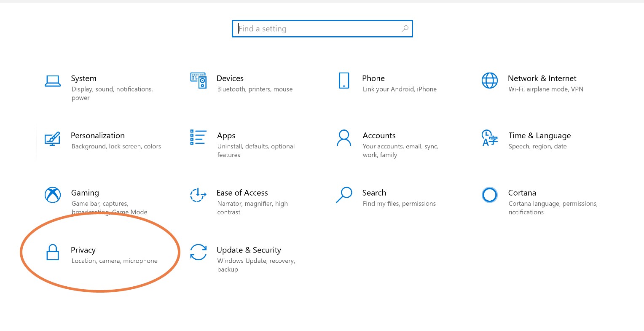
Task: Open the Gaming Xbox icon
Action: click(x=53, y=195)
